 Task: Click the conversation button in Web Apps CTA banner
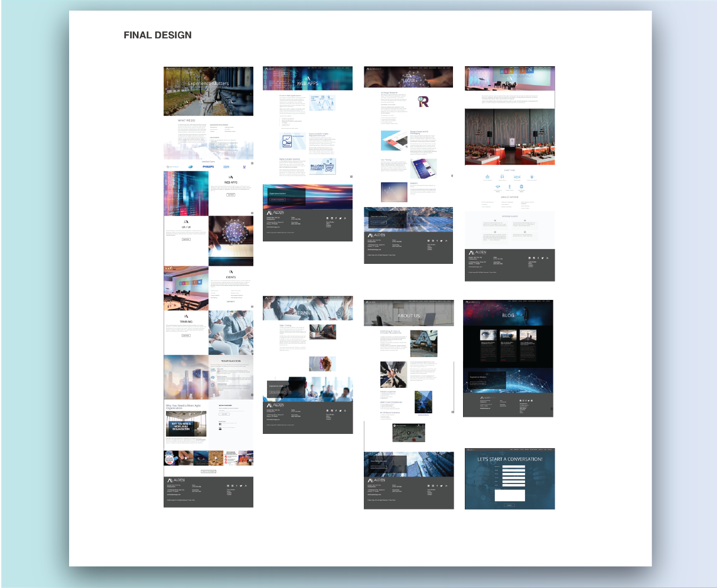pyautogui.click(x=278, y=200)
